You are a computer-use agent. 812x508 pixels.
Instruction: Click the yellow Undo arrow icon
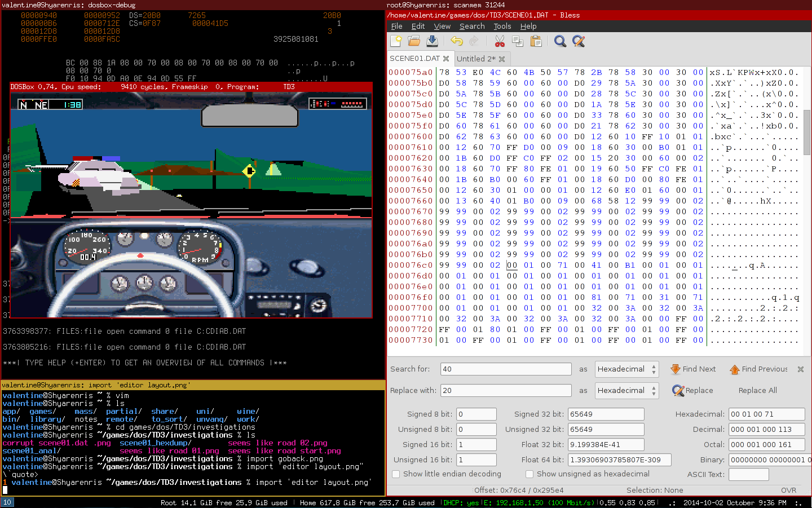click(457, 41)
